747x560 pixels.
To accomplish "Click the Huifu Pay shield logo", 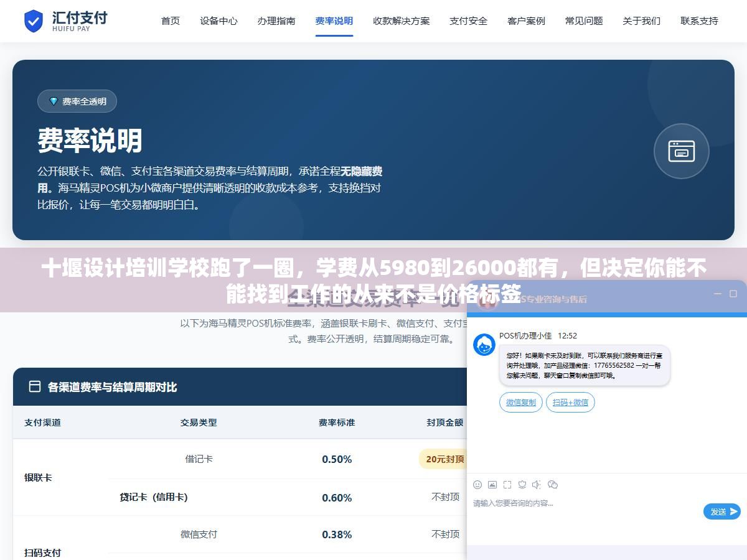I will tap(34, 21).
